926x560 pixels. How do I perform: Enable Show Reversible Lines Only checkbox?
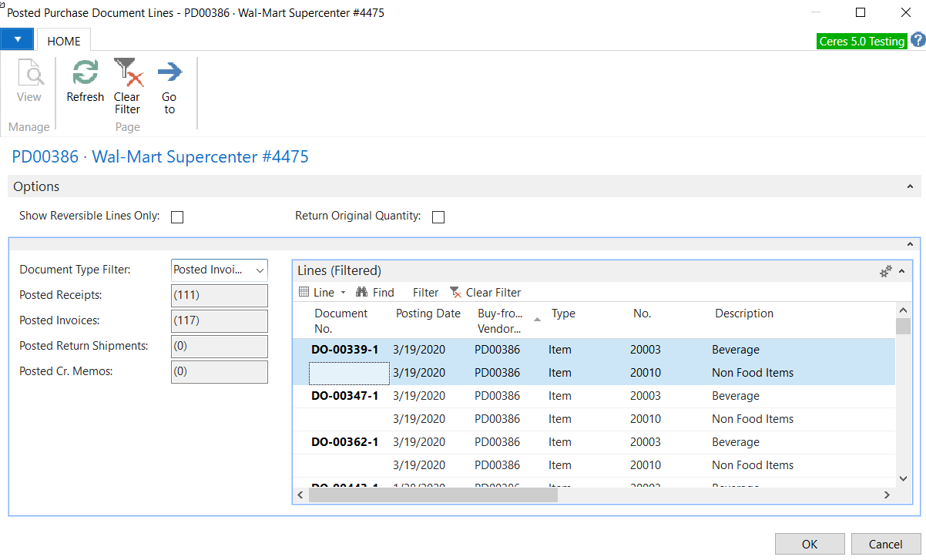point(177,217)
